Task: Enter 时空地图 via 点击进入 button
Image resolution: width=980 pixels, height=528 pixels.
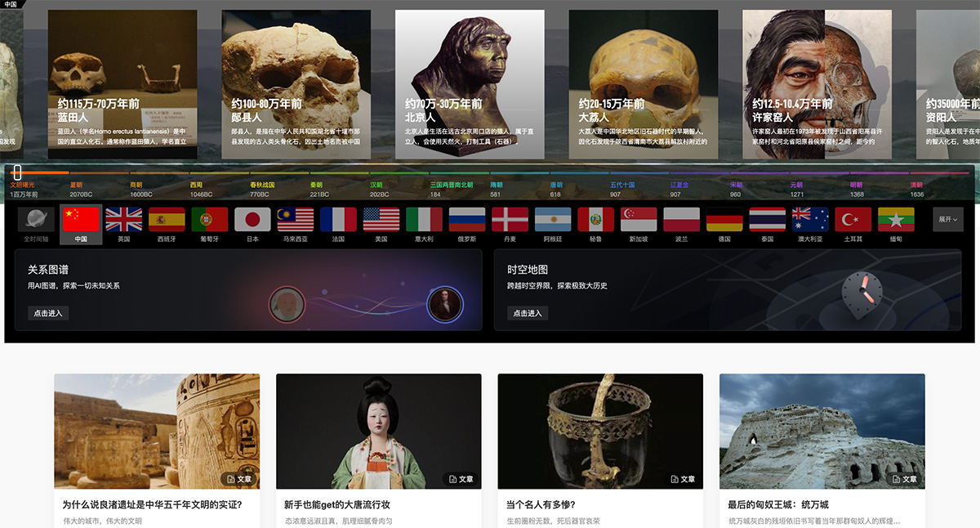Action: (527, 313)
